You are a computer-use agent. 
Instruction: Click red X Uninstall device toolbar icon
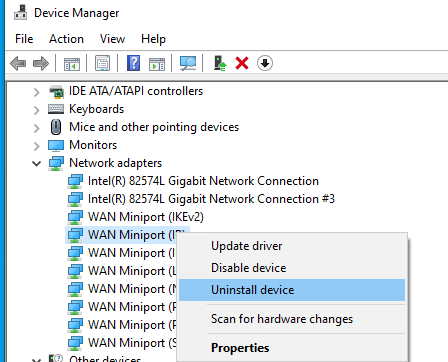(242, 63)
